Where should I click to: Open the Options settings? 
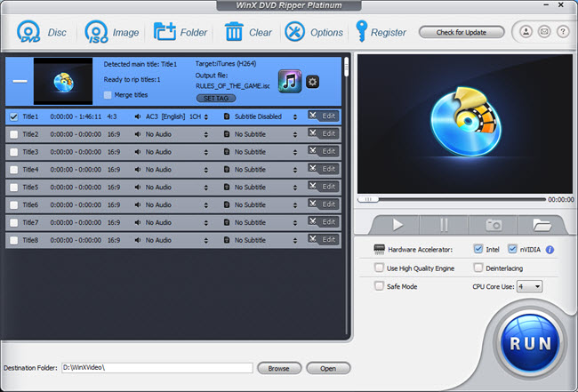(295, 32)
